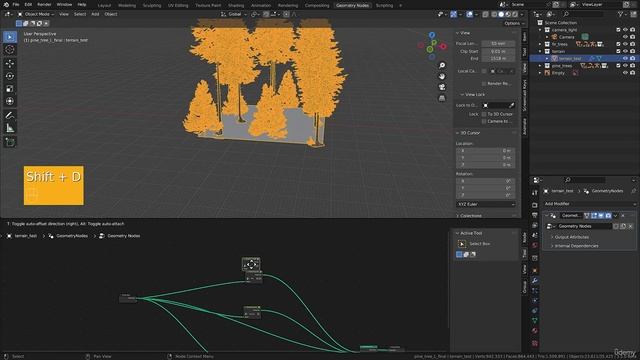
Task: Open the Render menu
Action: coord(44,4)
